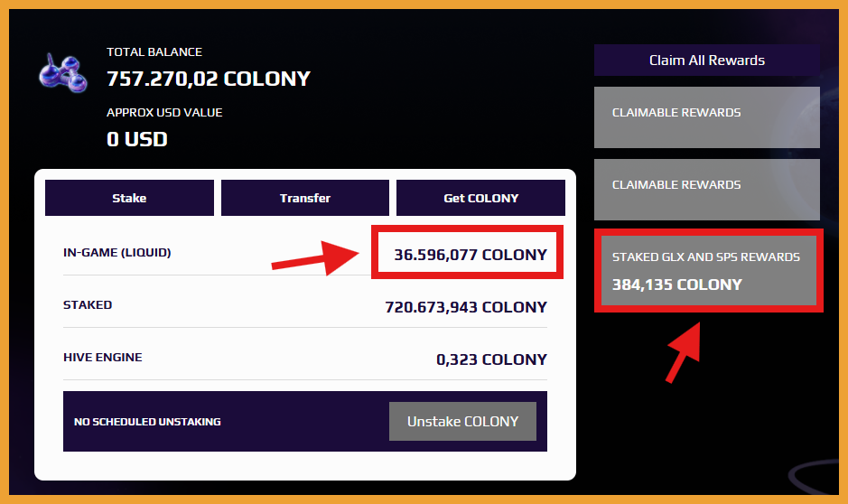Viewport: 848px width, 504px height.
Task: Click the COLONY token icon
Action: 64,72
